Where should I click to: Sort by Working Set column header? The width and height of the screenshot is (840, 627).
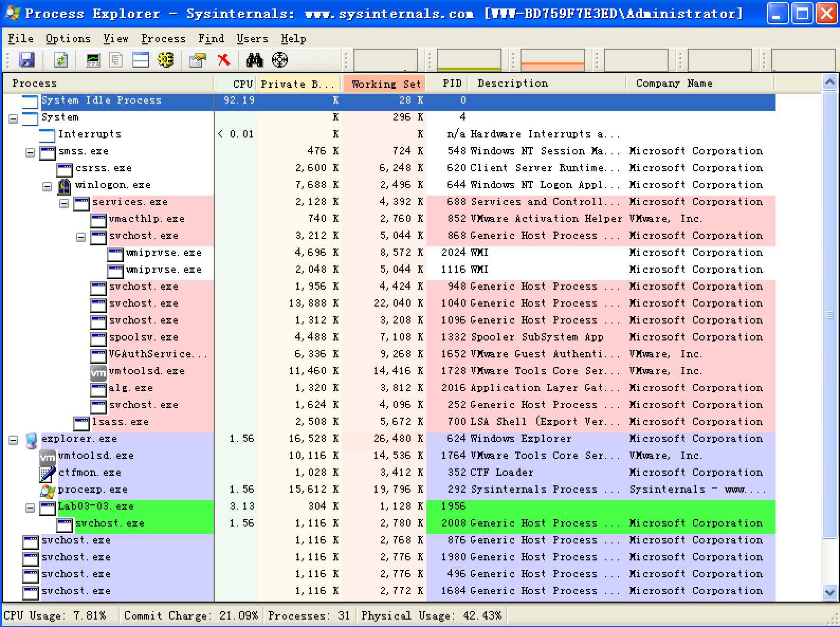[384, 84]
